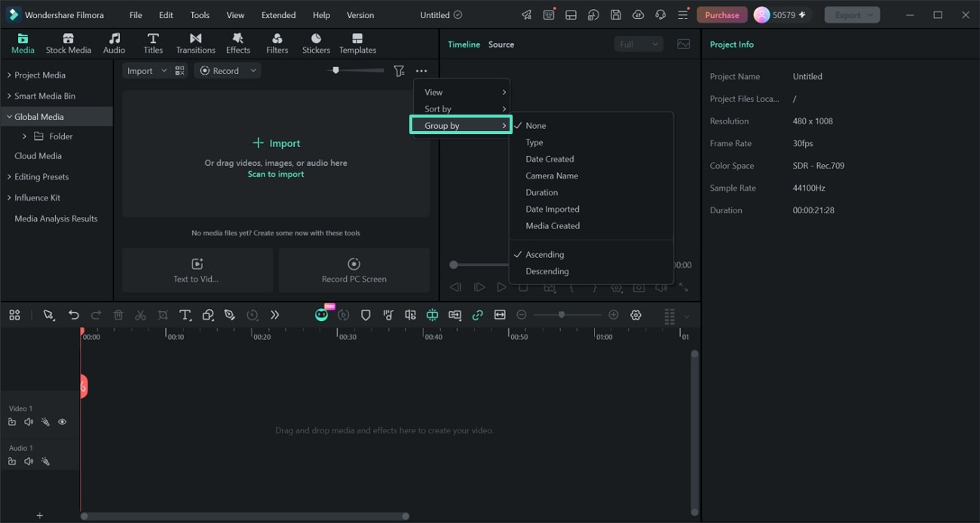The height and width of the screenshot is (523, 980).
Task: Click the snapshot camera icon in preview
Action: tap(639, 287)
